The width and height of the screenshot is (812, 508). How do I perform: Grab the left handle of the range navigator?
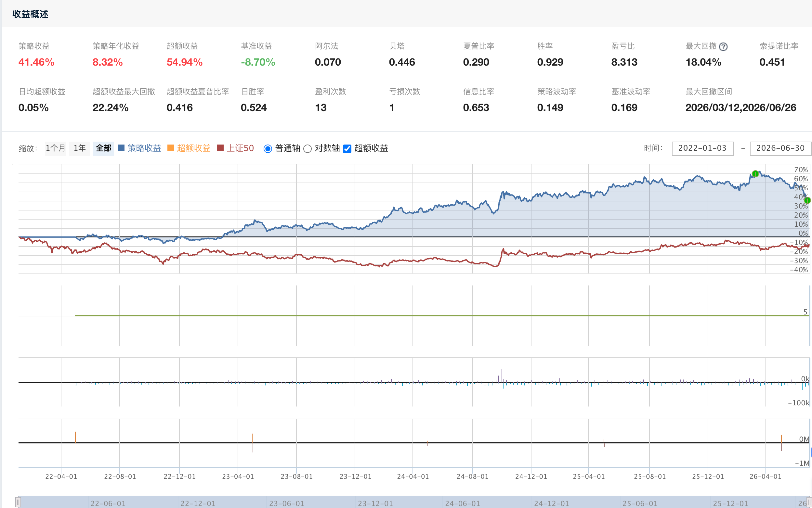[18, 502]
